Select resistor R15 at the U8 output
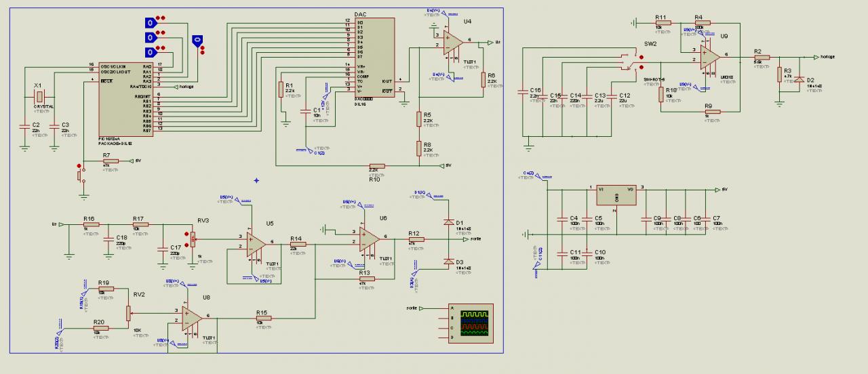 pyautogui.click(x=263, y=318)
